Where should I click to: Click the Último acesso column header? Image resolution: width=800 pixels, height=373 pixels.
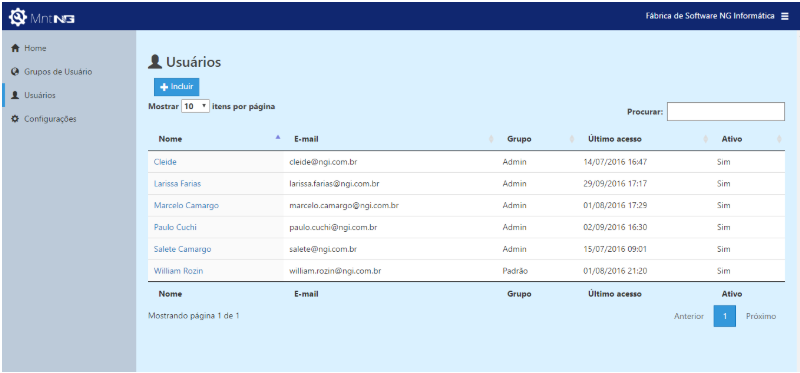[x=615, y=139]
